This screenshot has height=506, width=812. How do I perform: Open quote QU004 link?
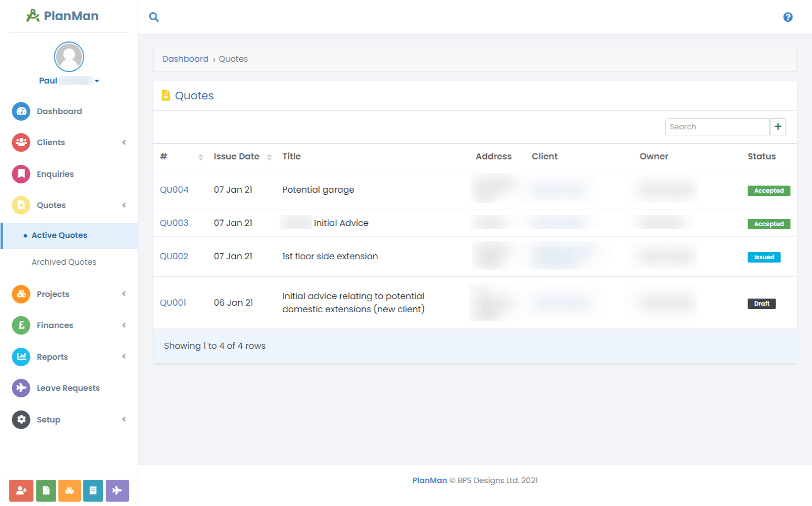(x=174, y=190)
